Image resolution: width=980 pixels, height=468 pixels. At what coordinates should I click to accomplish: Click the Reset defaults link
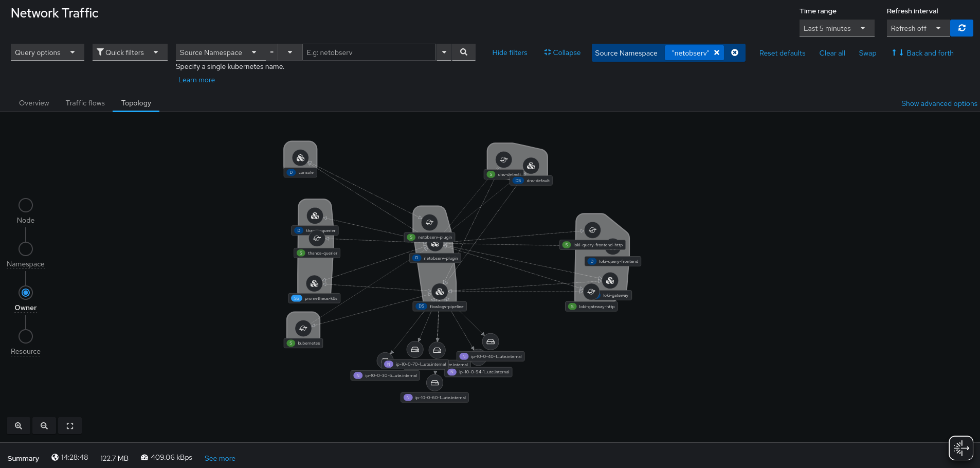pos(782,53)
